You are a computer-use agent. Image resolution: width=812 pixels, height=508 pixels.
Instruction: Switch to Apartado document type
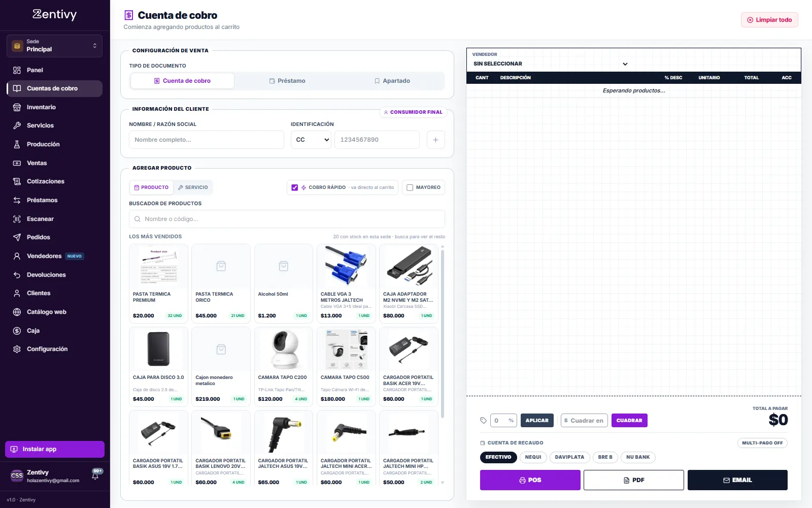click(392, 81)
